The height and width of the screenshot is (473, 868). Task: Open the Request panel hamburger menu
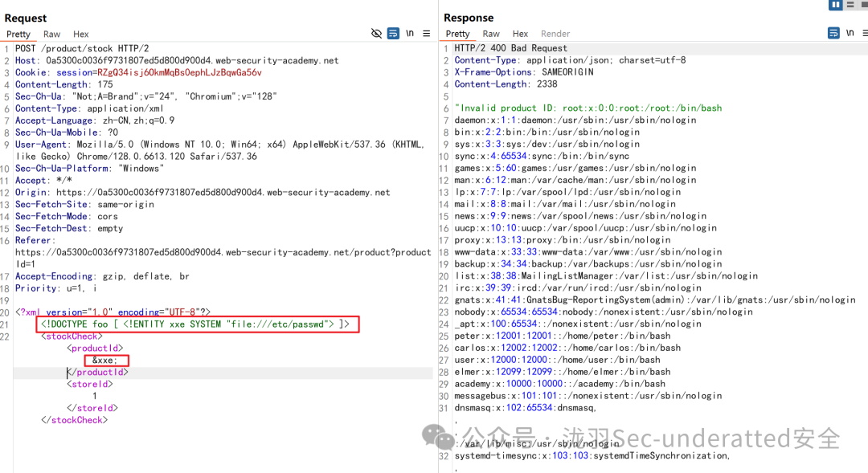[426, 33]
